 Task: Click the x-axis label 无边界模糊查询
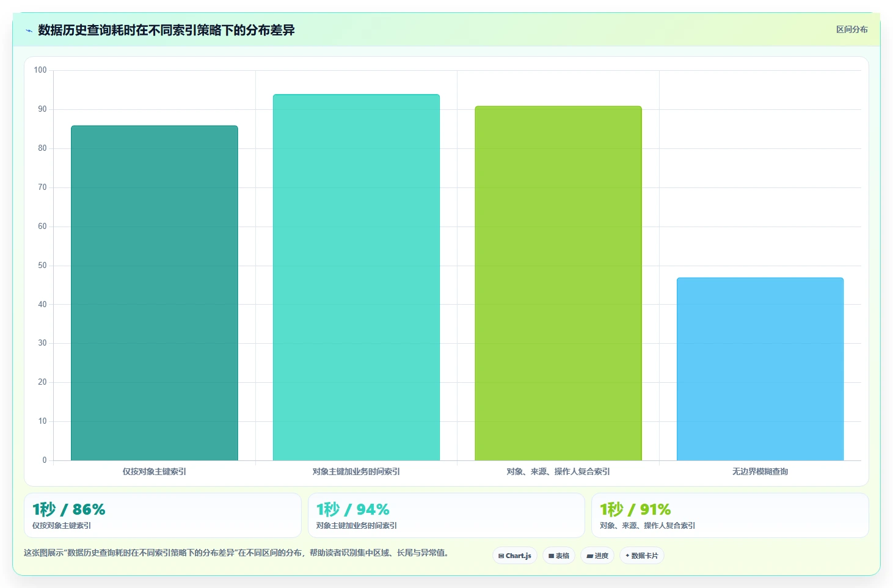pos(760,471)
